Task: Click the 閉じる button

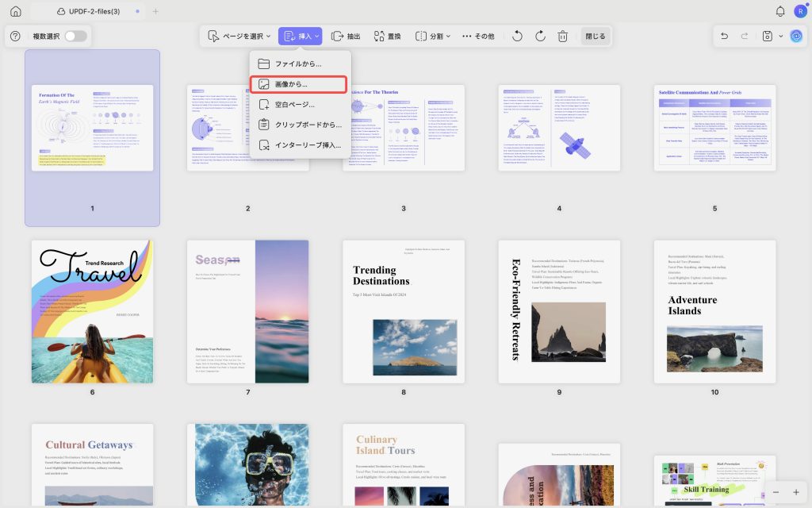Action: click(x=595, y=37)
